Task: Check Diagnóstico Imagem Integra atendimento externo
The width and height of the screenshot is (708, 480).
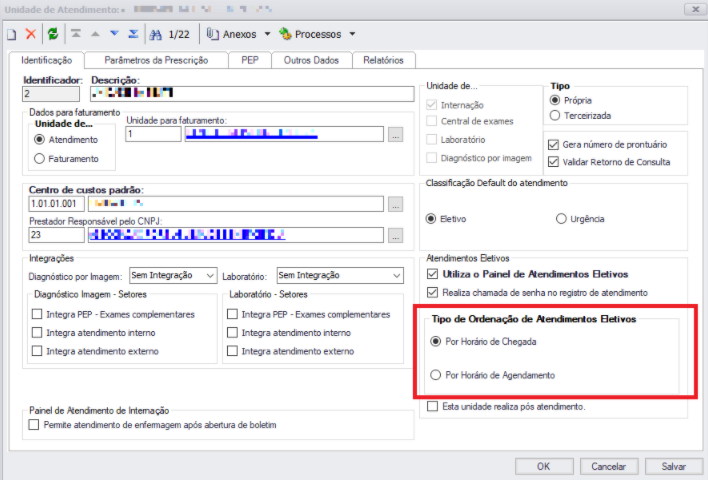Action: click(x=37, y=351)
